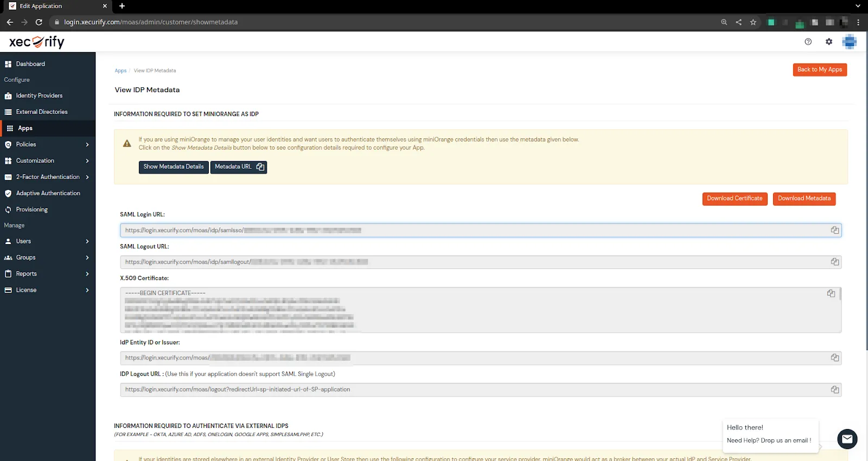Expand the Users submenu chevron

pos(87,241)
